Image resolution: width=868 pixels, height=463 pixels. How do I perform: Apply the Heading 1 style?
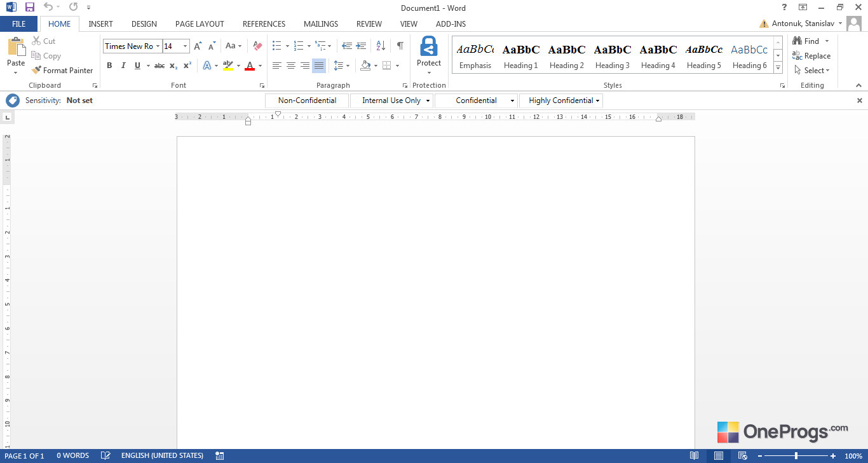[x=521, y=56]
